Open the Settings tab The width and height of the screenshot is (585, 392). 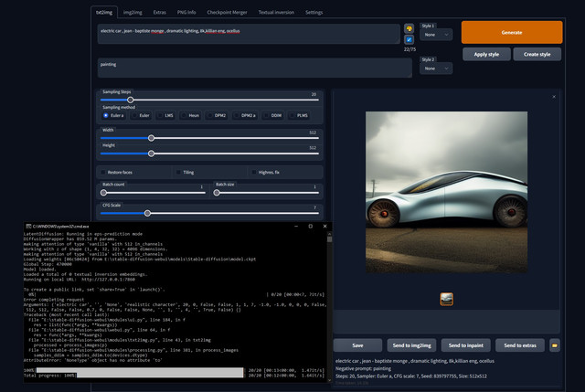(314, 12)
